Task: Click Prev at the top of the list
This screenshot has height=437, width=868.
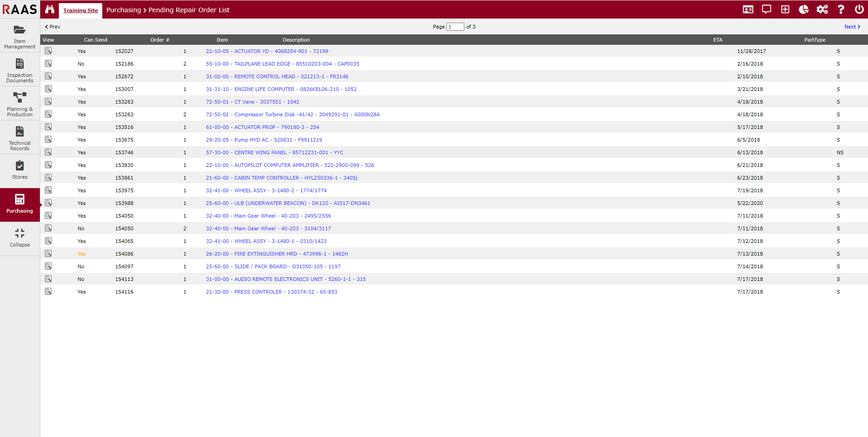Action: pyautogui.click(x=52, y=27)
